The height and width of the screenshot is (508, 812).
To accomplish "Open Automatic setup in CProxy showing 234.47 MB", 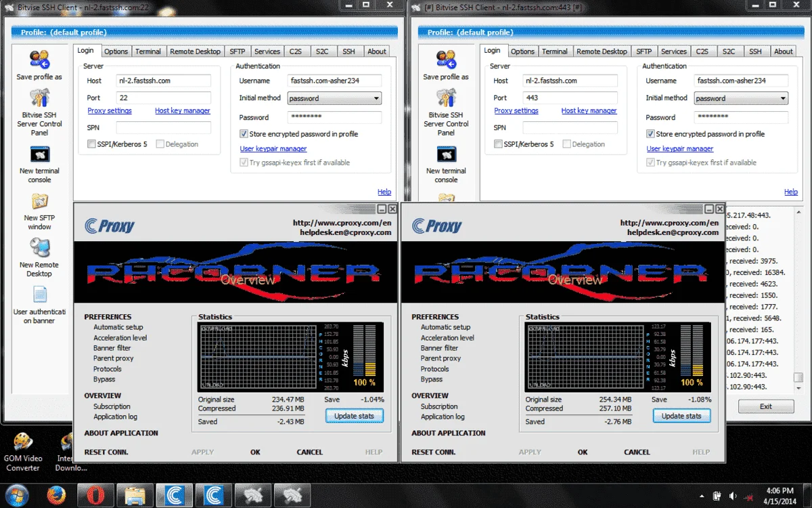I will pos(118,327).
